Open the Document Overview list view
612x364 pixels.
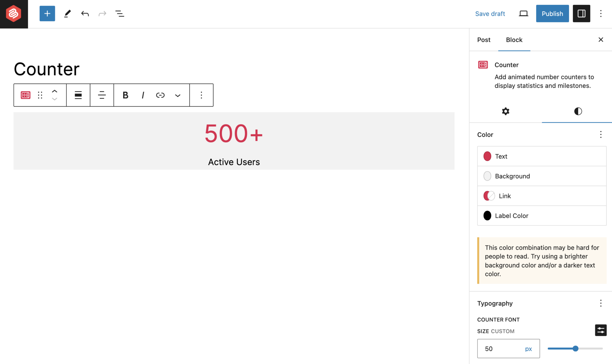[120, 13]
